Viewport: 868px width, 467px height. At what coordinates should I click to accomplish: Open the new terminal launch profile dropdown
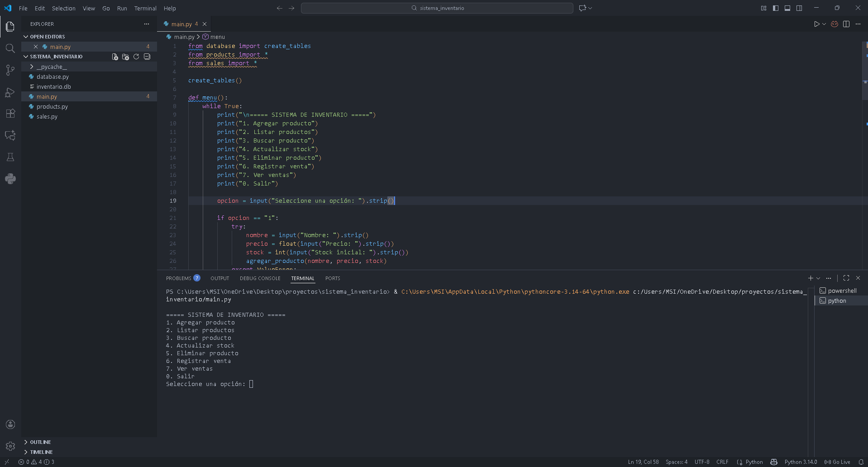(x=818, y=278)
